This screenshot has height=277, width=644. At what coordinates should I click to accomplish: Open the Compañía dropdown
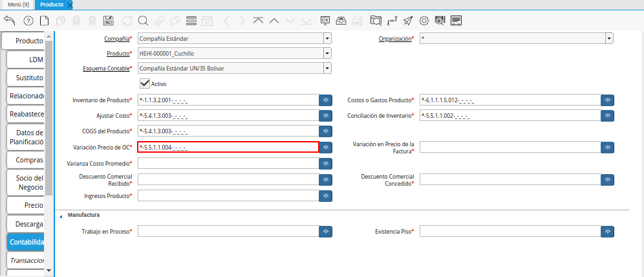[327, 39]
